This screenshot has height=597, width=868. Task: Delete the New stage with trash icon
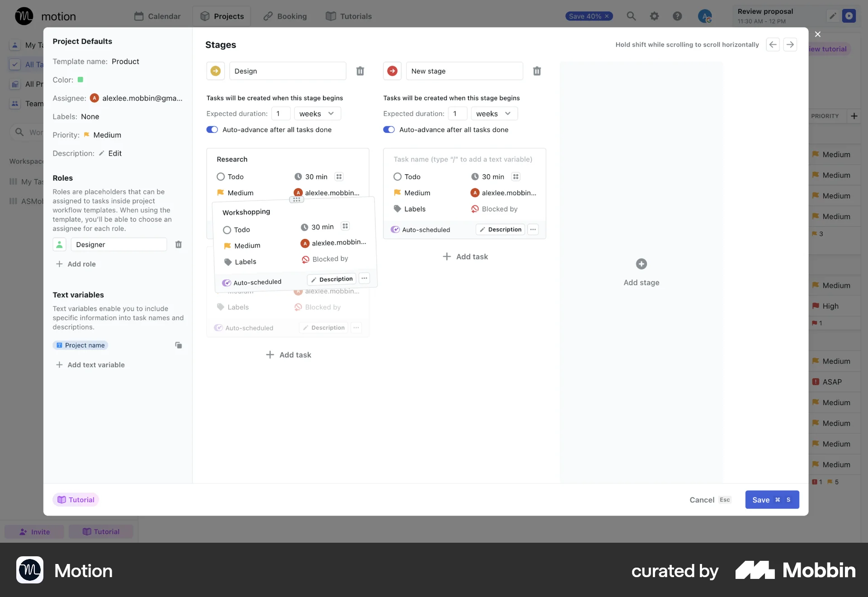[537, 71]
